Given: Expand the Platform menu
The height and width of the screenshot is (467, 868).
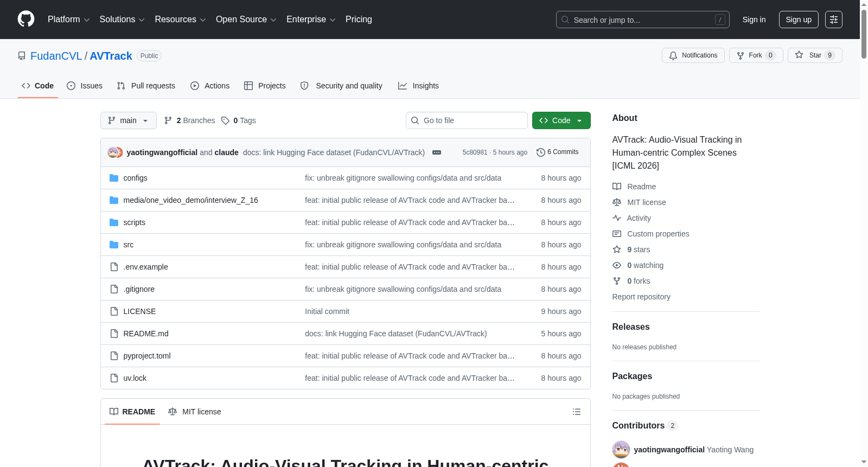Looking at the screenshot, I should (69, 20).
